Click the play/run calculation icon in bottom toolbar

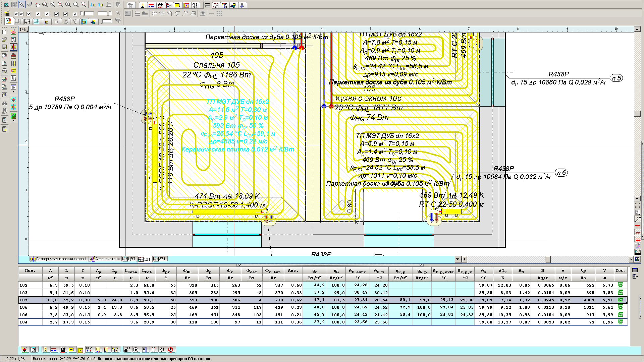(x=136, y=350)
